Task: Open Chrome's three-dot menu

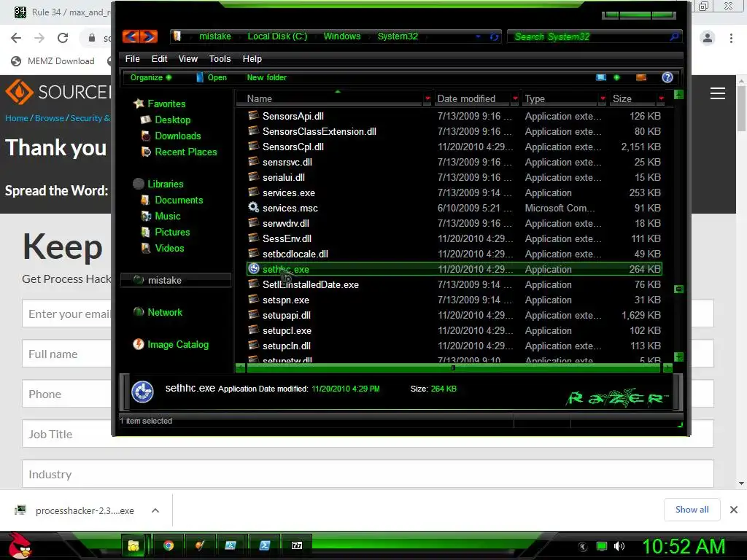Action: click(x=731, y=38)
